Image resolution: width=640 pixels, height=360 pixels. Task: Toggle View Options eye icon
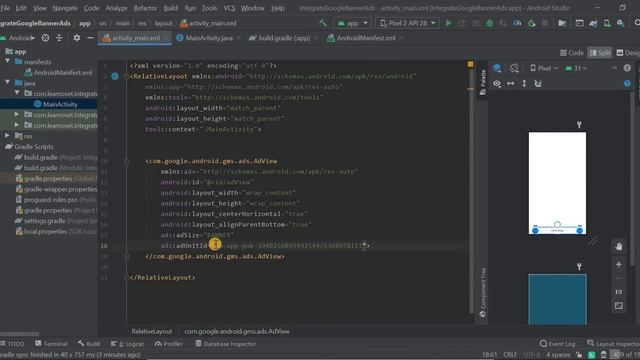point(497,84)
